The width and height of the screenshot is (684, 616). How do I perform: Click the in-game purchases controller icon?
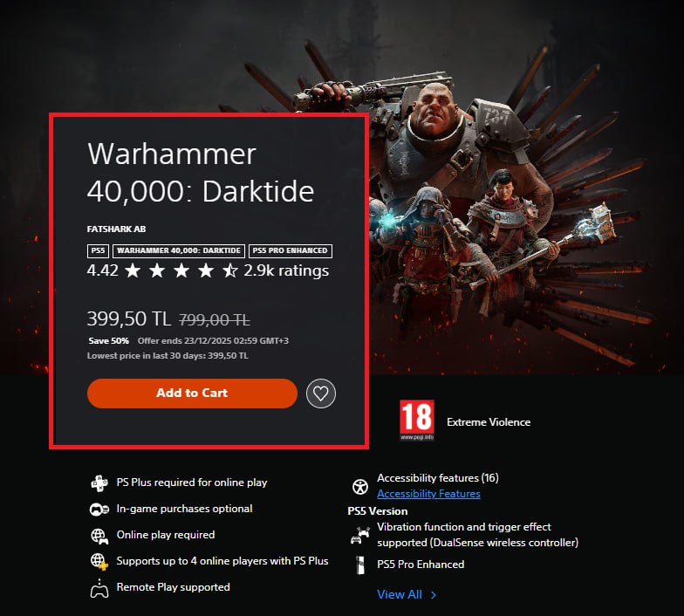[99, 510]
